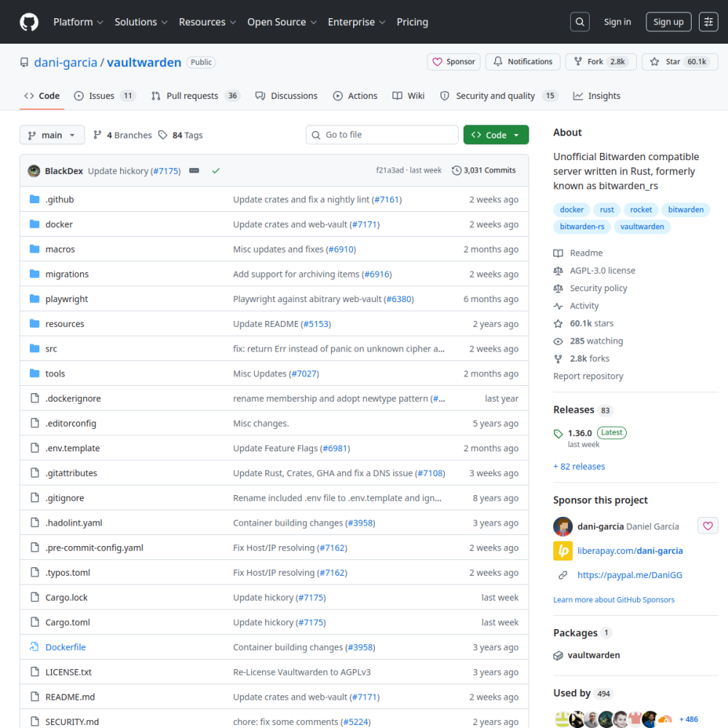The image size is (728, 728).
Task: Open the migrations folder
Action: coord(67,274)
